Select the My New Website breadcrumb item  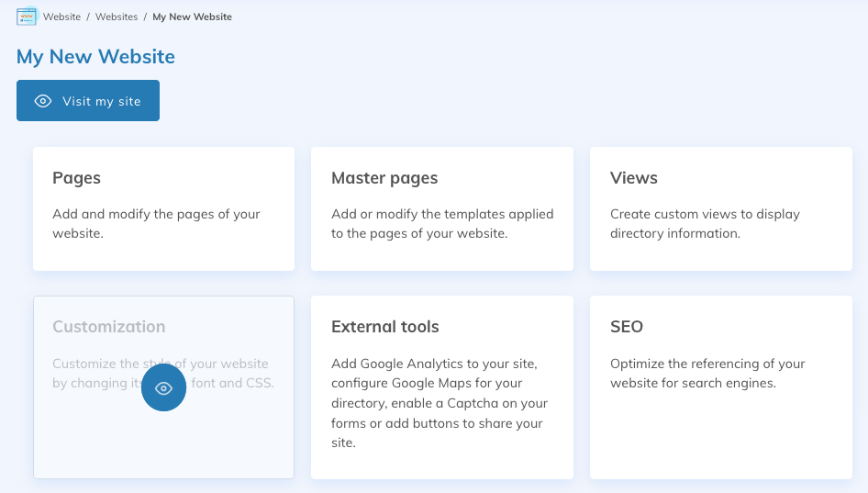click(x=192, y=17)
